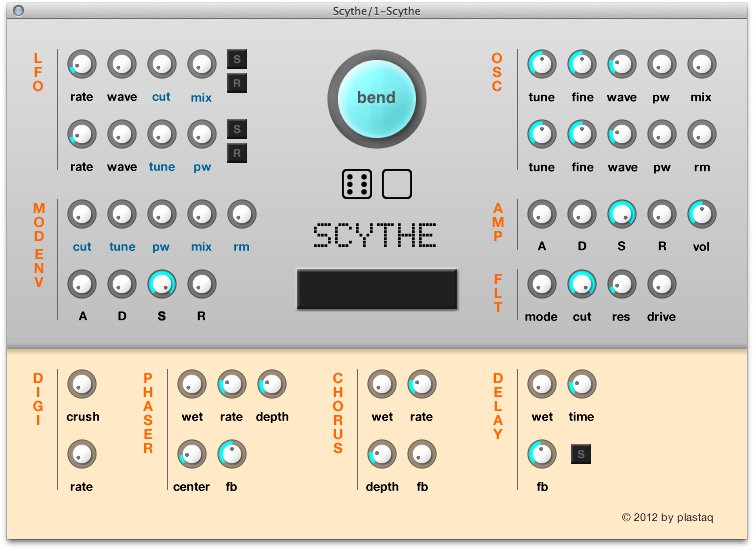Toggle the S button in the second LFO row
This screenshot has height=550, width=754.
pos(237,129)
